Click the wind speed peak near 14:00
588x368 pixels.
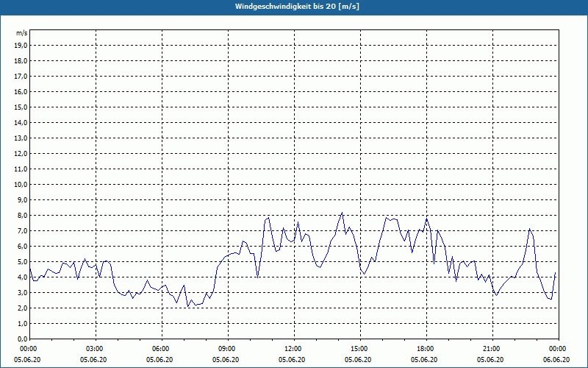(342, 213)
